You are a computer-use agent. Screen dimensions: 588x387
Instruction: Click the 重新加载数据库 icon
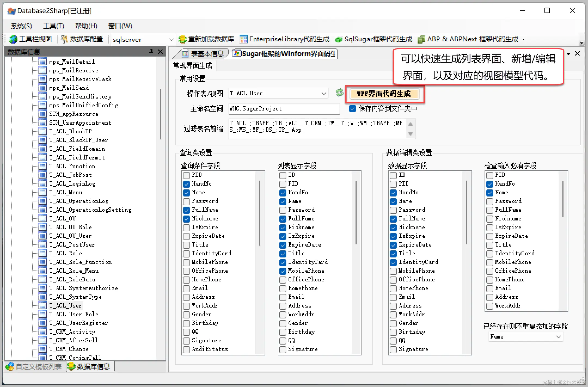click(x=182, y=39)
